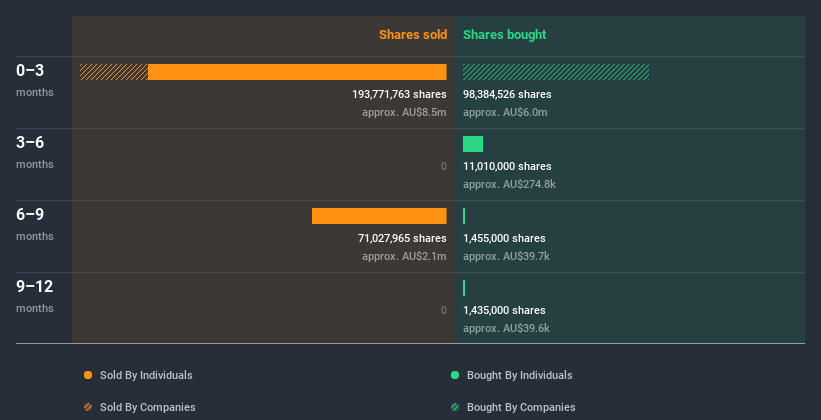Click the 98,384,526 shares value

tap(507, 94)
